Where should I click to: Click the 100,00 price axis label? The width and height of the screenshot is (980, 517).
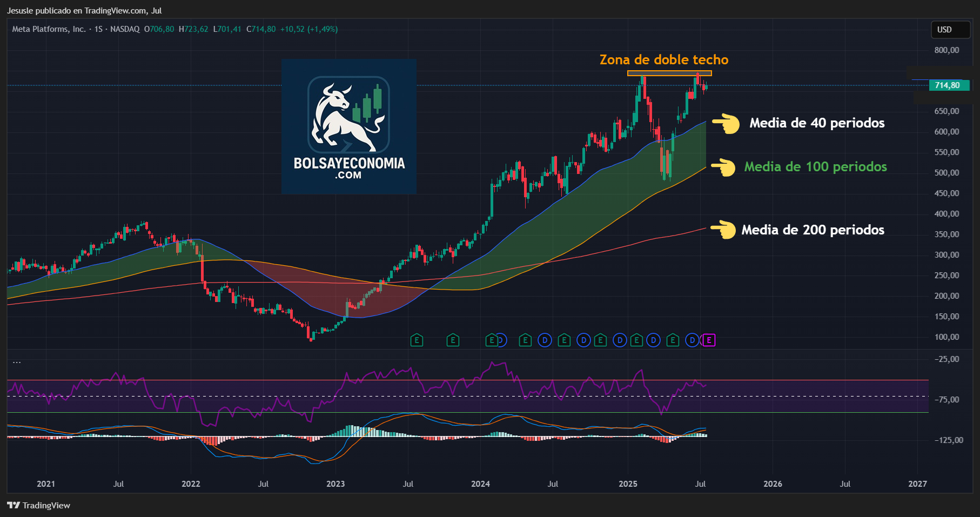(947, 337)
